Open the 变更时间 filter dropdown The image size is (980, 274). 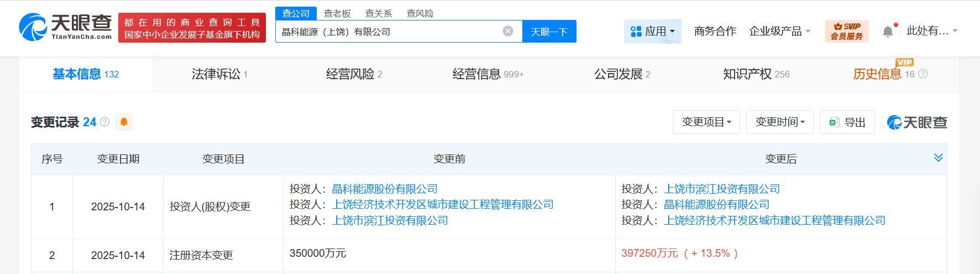click(x=779, y=122)
